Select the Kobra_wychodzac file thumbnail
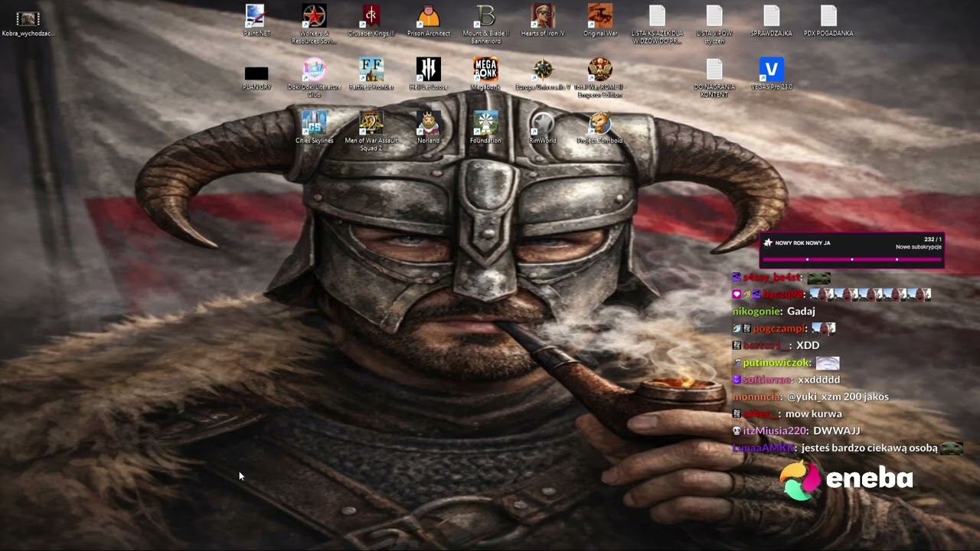This screenshot has width=980, height=551. tap(28, 23)
